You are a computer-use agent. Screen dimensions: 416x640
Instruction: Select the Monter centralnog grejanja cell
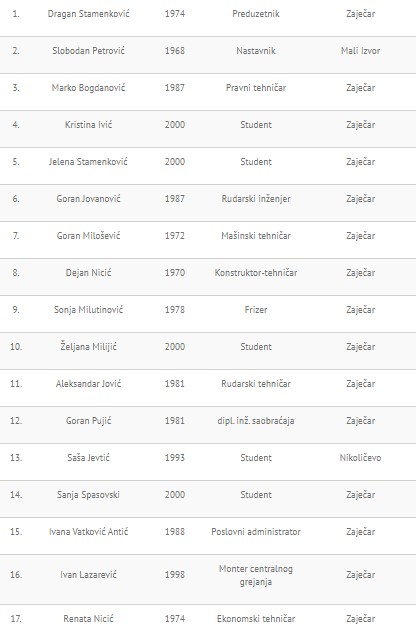point(256,575)
